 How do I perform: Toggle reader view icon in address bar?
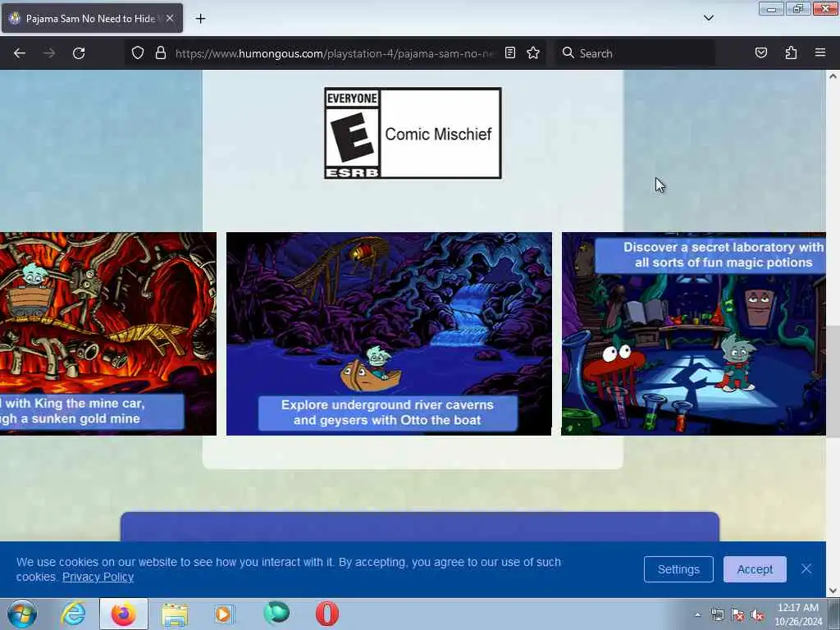(x=510, y=53)
